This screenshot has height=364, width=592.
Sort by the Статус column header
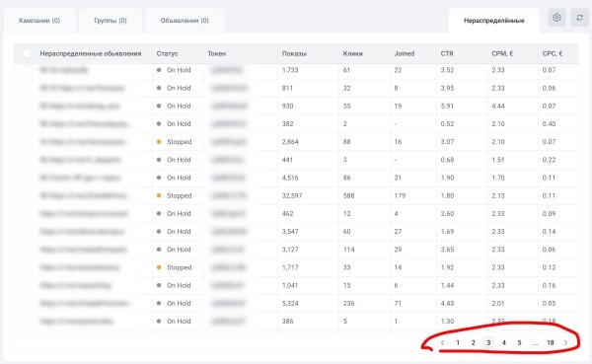tap(167, 53)
